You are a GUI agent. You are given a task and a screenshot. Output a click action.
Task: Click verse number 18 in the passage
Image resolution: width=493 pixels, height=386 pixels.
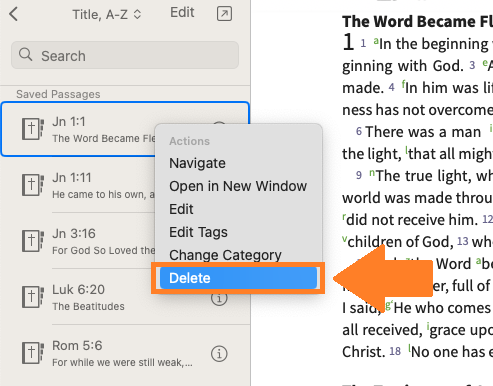point(395,351)
